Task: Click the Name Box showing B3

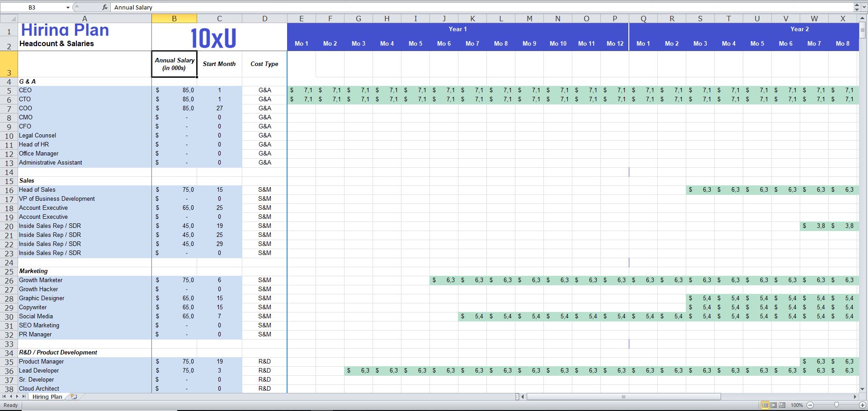Action: [x=32, y=7]
